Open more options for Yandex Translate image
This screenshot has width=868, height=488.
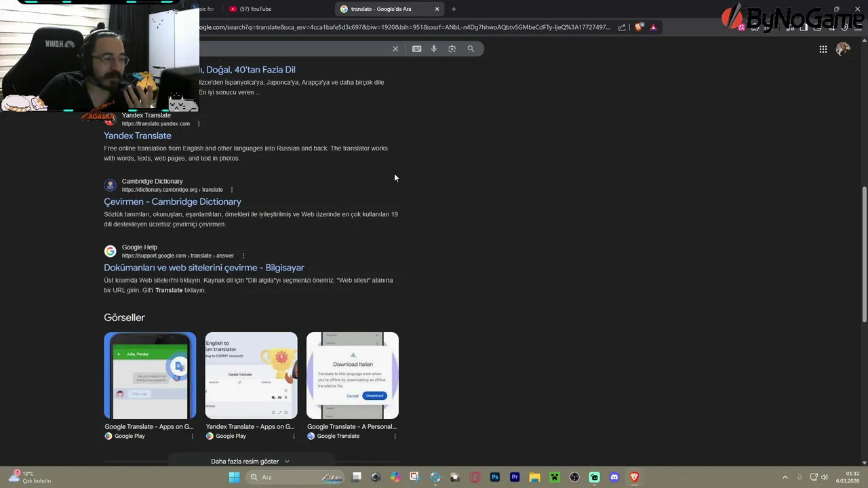pyautogui.click(x=294, y=436)
